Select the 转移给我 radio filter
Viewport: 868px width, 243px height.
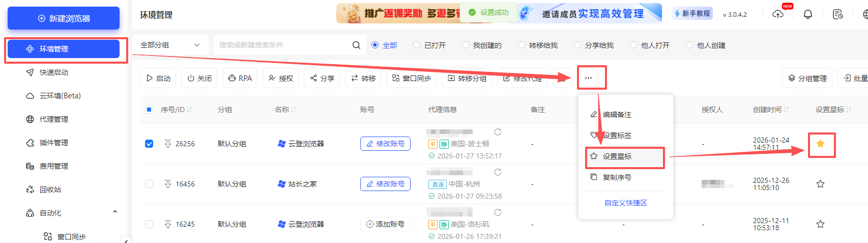click(538, 45)
